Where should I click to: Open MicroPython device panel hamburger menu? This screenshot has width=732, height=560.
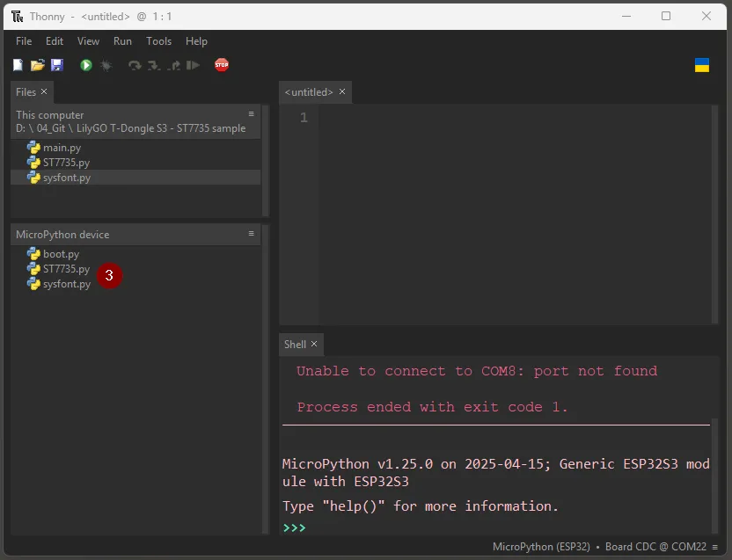251,234
